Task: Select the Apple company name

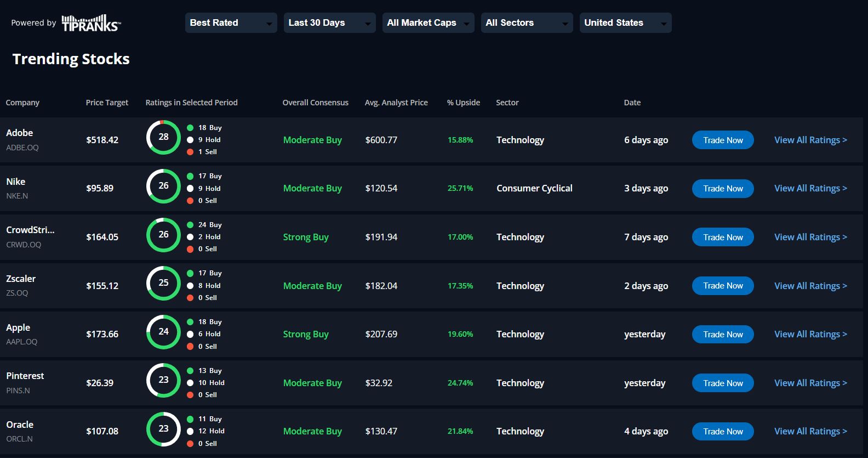Action: [x=18, y=327]
